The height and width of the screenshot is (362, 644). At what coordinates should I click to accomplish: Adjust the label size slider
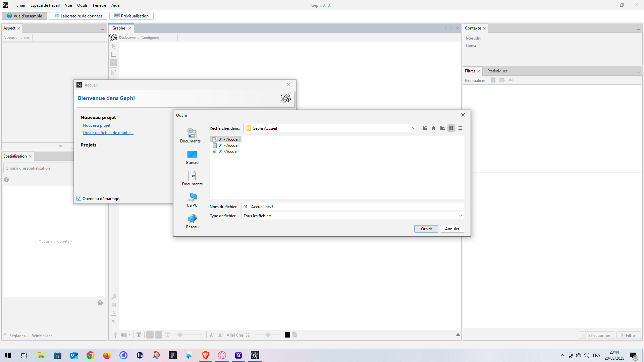[x=268, y=335]
